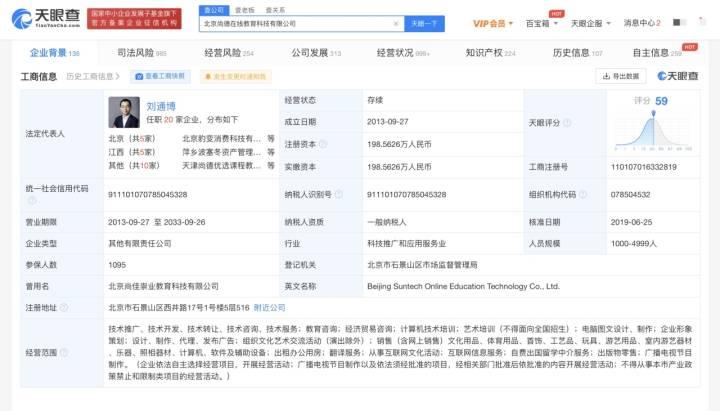
Task: Select the 查公司 search tab
Action: (214, 10)
